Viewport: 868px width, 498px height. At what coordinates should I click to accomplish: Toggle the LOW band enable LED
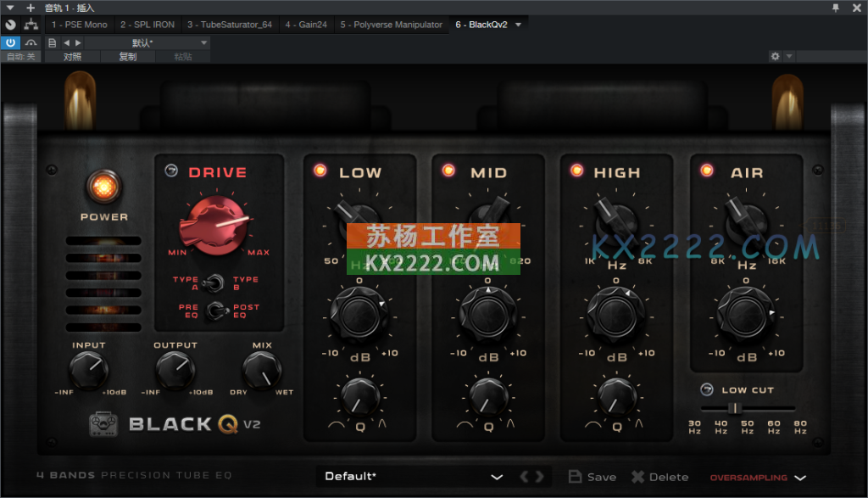coord(320,170)
